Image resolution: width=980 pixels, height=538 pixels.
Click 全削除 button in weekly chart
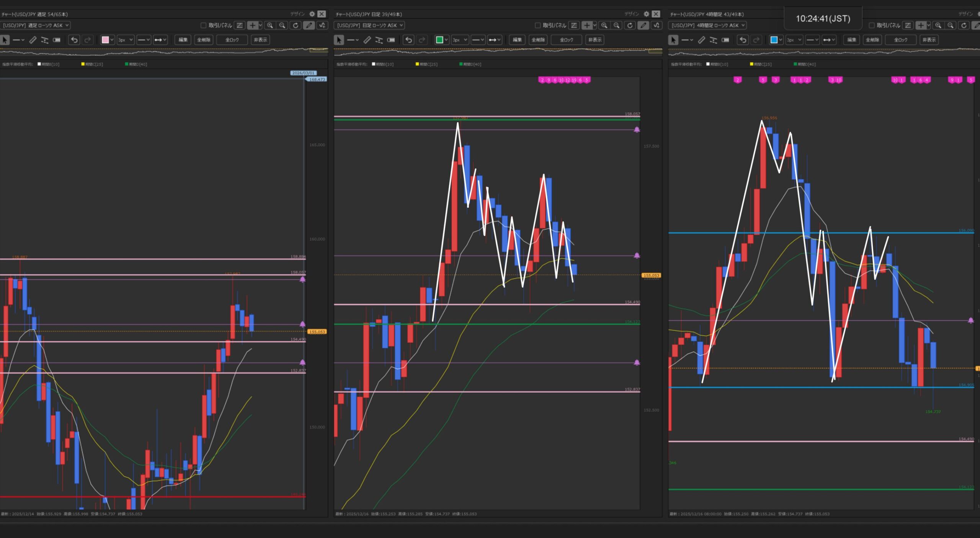pos(203,40)
